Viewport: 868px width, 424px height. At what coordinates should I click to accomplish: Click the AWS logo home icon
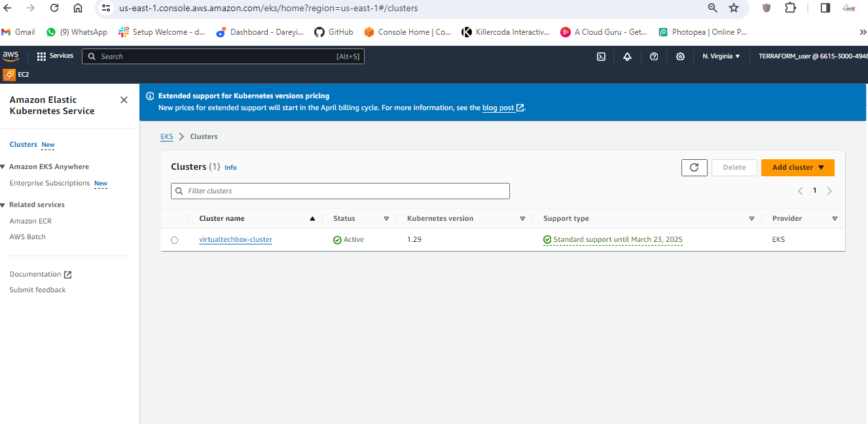(x=11, y=56)
